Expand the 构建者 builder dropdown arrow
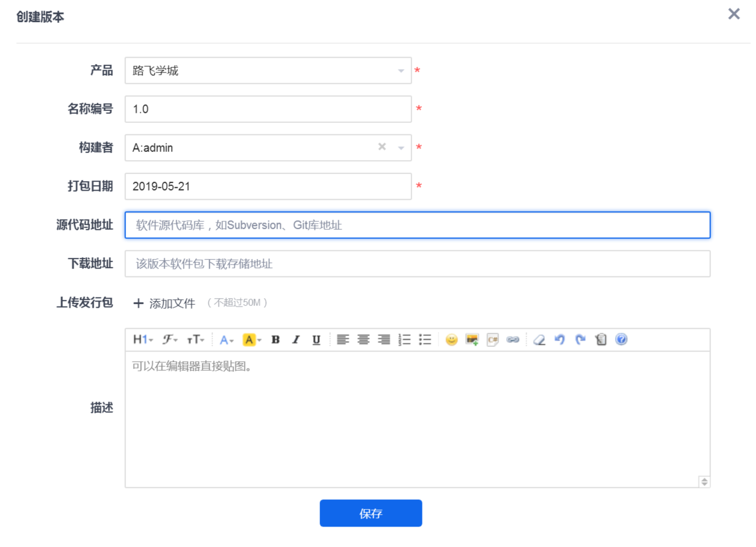Image resolution: width=756 pixels, height=547 pixels. tap(401, 148)
